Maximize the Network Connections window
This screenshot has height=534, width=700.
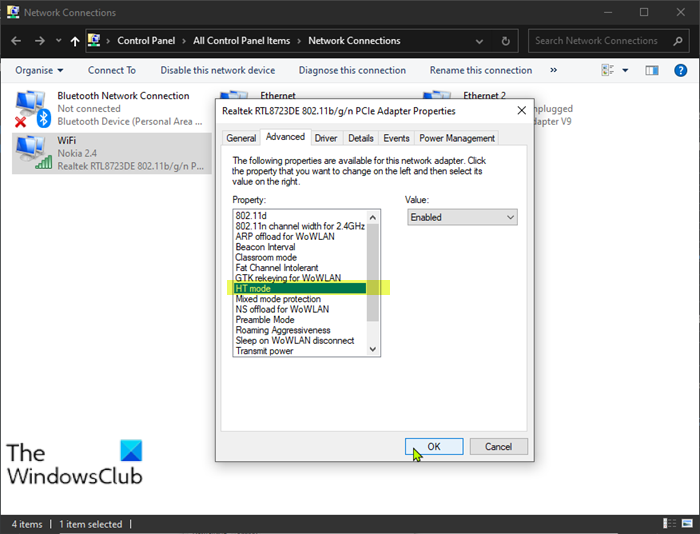644,13
